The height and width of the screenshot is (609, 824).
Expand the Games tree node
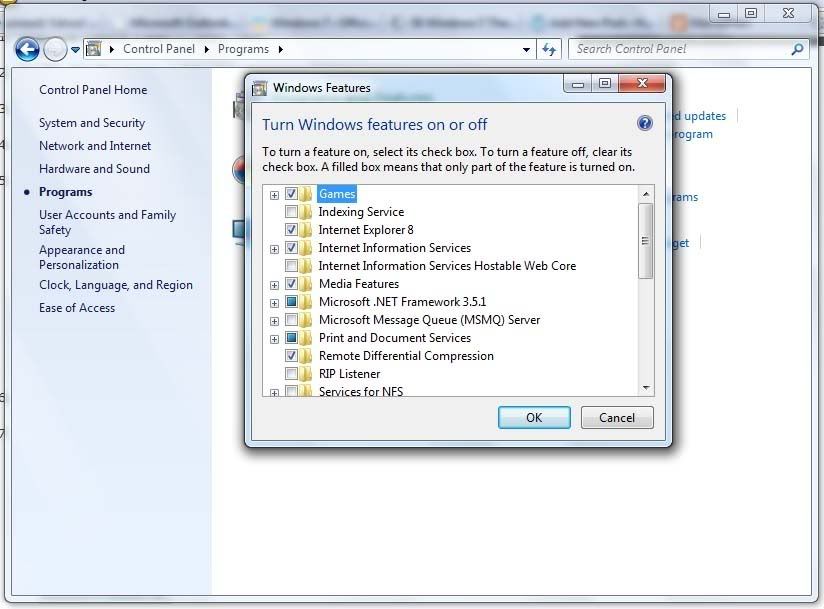click(x=274, y=195)
